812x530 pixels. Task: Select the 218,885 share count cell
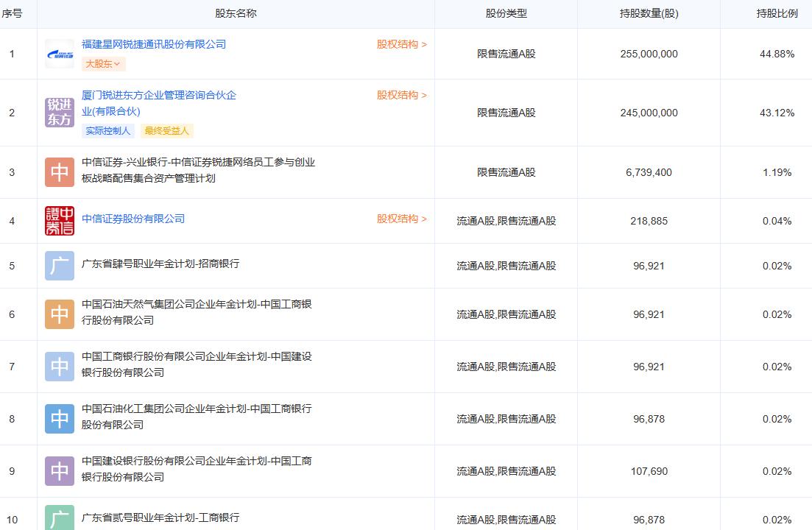pyautogui.click(x=649, y=221)
